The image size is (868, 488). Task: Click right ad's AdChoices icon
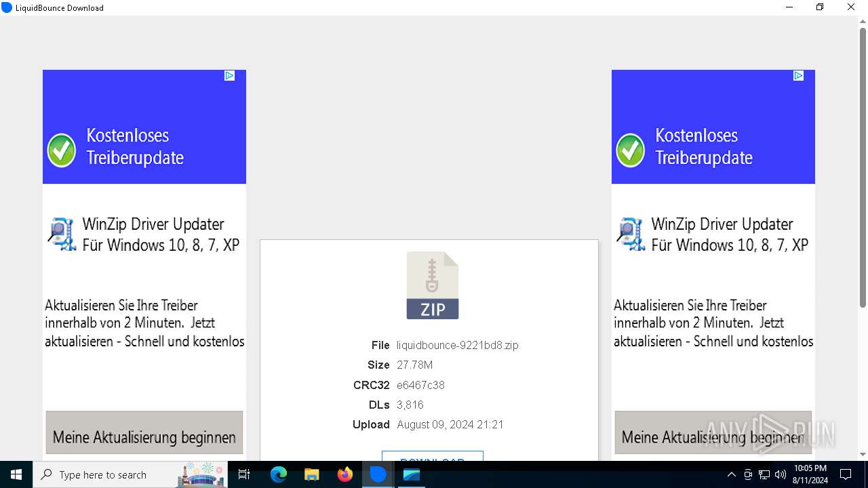pyautogui.click(x=799, y=76)
